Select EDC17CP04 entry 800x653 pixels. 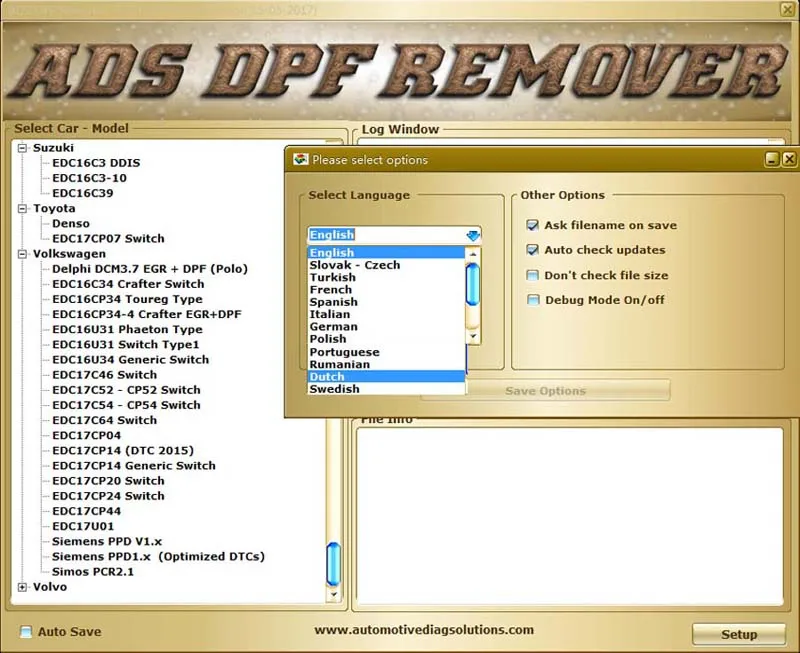click(86, 436)
